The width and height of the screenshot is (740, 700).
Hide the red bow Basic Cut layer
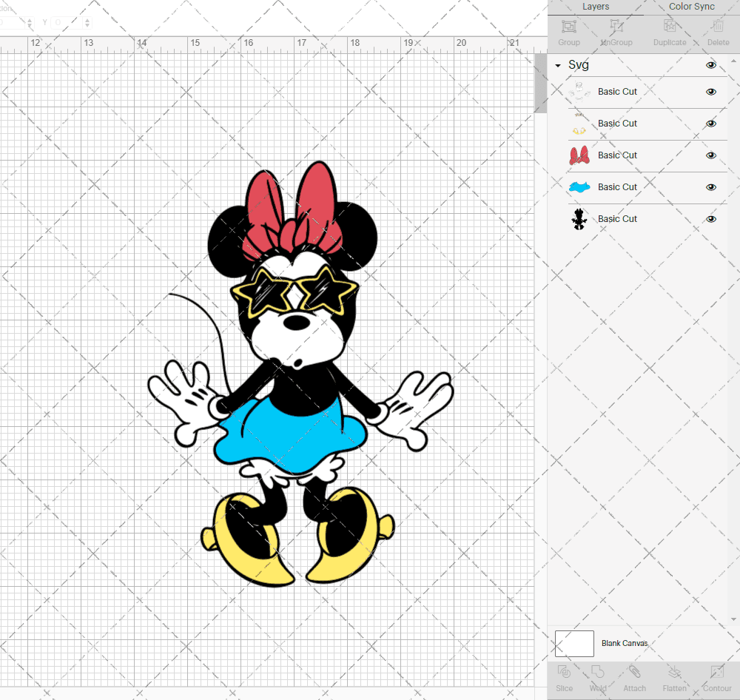[x=710, y=155]
